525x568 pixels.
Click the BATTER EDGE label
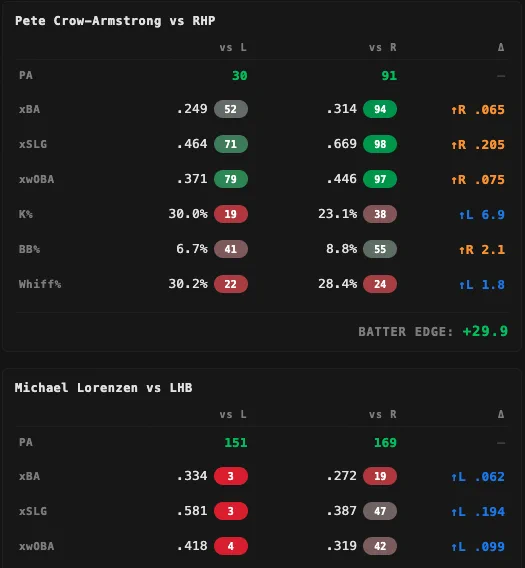tap(406, 332)
